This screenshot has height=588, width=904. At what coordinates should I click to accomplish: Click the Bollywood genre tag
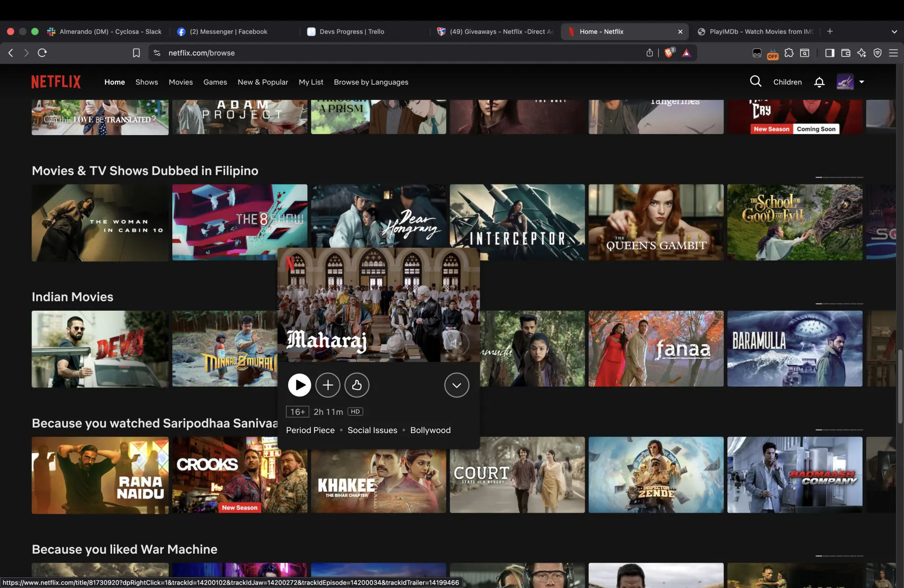tap(430, 430)
